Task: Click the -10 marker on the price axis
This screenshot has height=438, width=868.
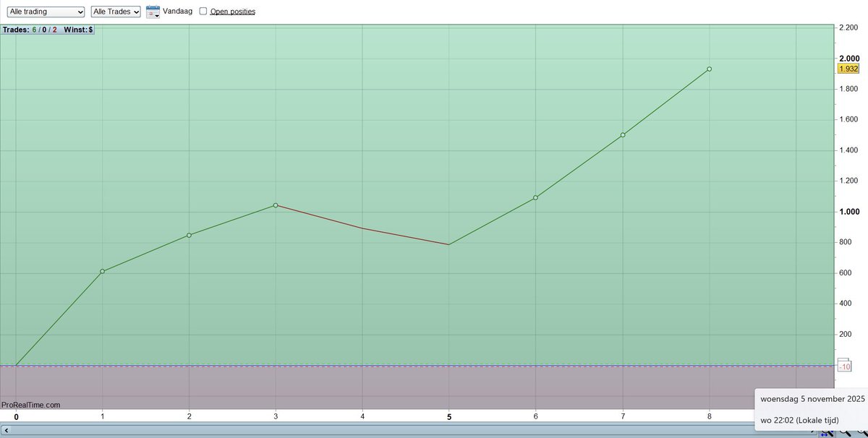Action: click(844, 366)
